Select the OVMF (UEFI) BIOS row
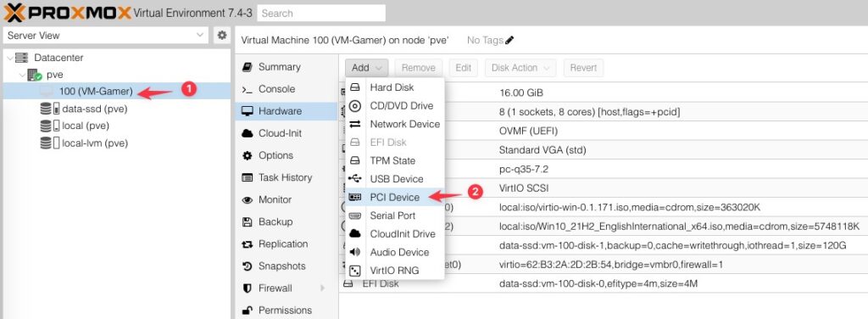868x319 pixels. coord(604,132)
